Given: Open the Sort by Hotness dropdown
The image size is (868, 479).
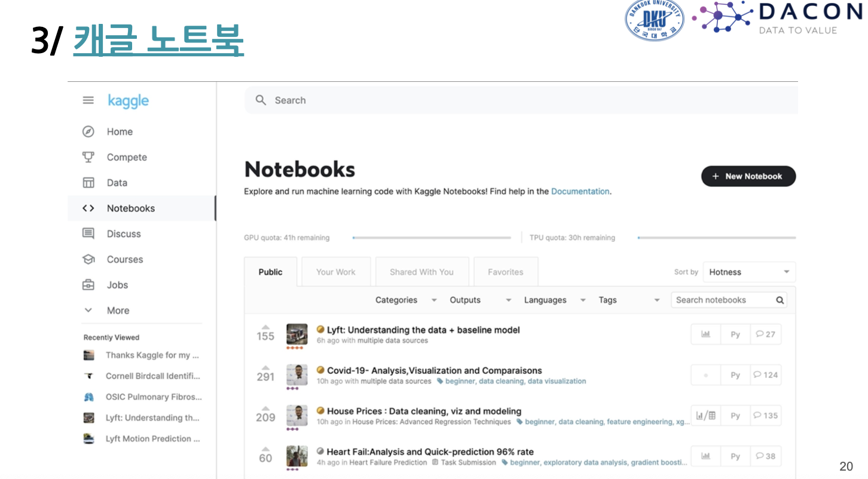Looking at the screenshot, I should 749,272.
